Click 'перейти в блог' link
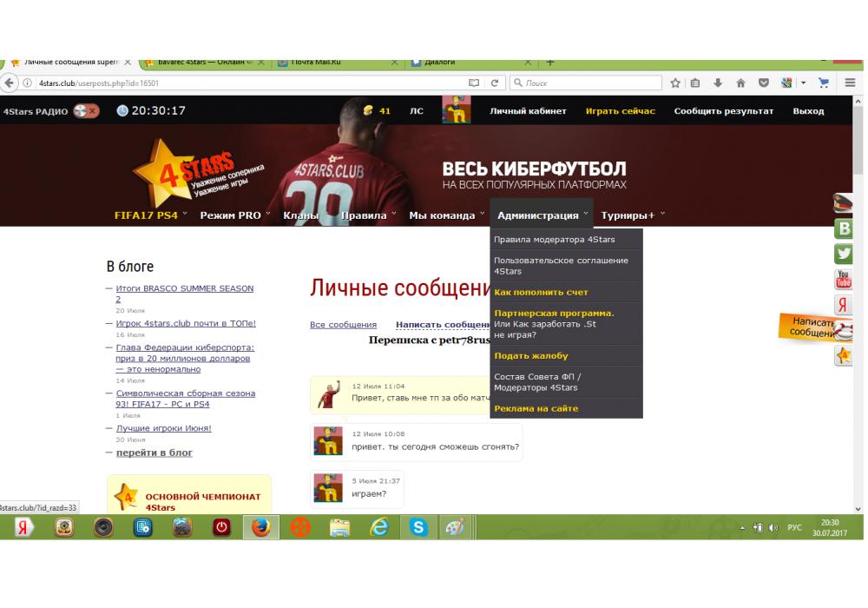 (155, 453)
